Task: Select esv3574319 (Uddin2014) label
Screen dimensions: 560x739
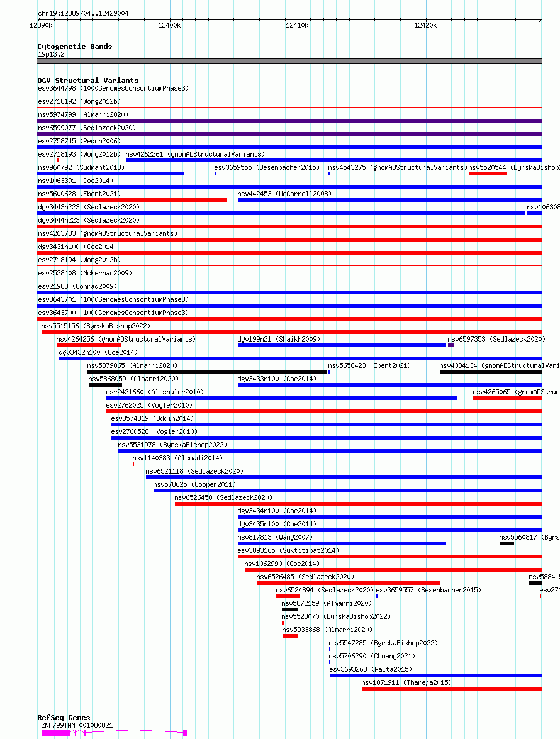Action: coord(153,418)
